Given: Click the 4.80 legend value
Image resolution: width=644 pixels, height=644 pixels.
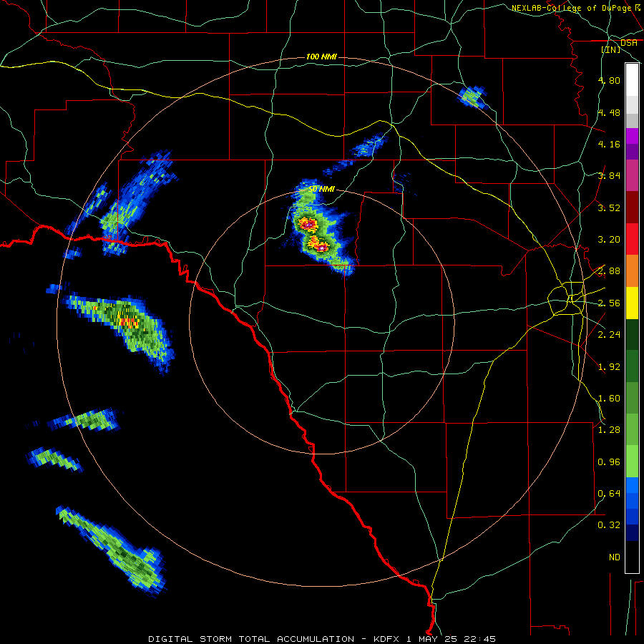Looking at the screenshot, I should [x=609, y=80].
